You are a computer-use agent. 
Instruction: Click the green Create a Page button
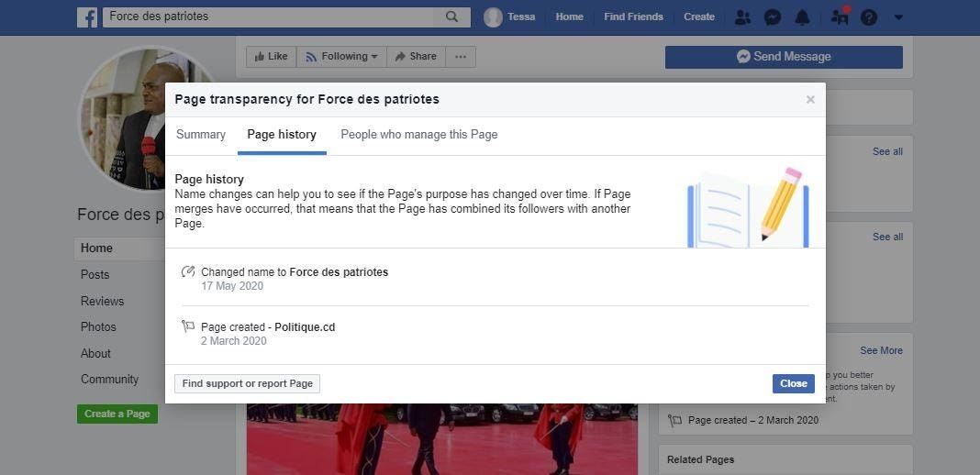117,414
